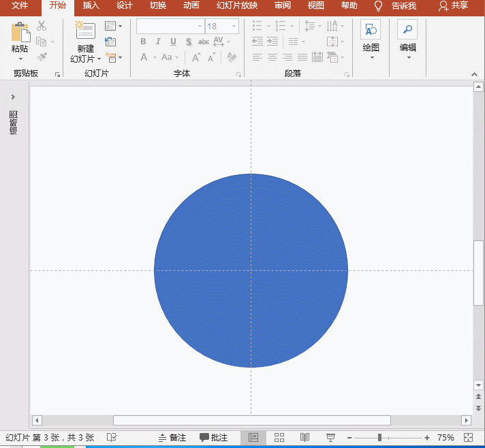
Task: Open the Bullets list dropdown
Action: [x=268, y=26]
